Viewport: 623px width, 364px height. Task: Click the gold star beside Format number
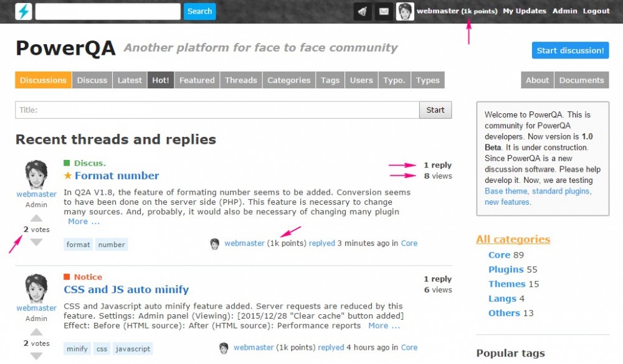pyautogui.click(x=68, y=176)
